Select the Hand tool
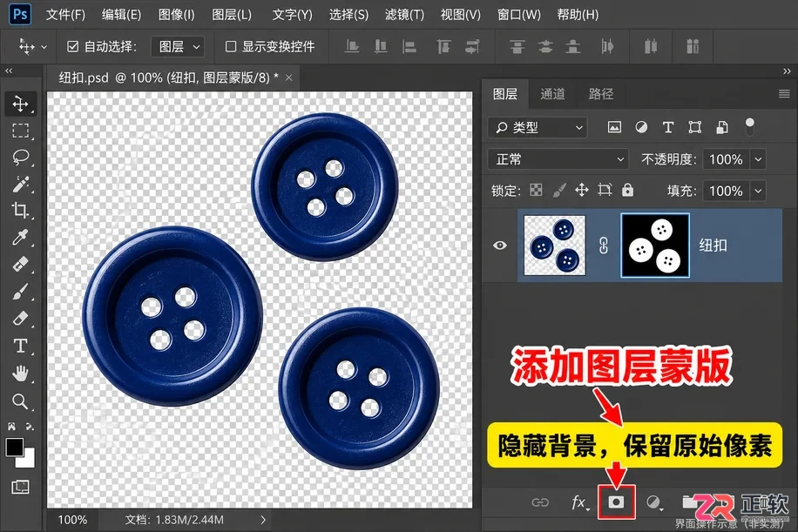Image resolution: width=798 pixels, height=532 pixels. coord(20,374)
